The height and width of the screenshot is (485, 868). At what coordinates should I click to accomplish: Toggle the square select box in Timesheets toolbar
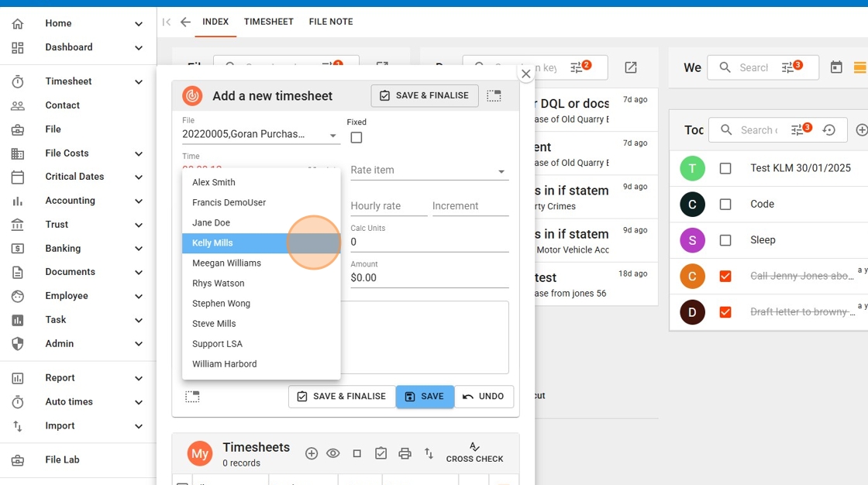click(x=357, y=453)
